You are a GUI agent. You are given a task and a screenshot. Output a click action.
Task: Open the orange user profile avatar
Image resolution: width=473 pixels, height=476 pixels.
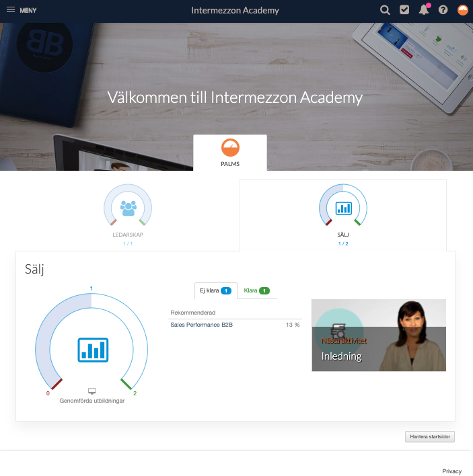[463, 10]
